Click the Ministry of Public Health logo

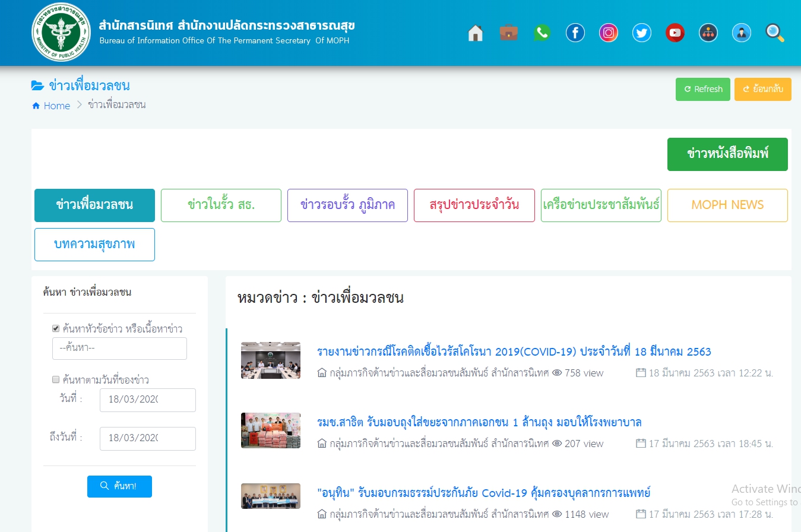[x=61, y=32]
